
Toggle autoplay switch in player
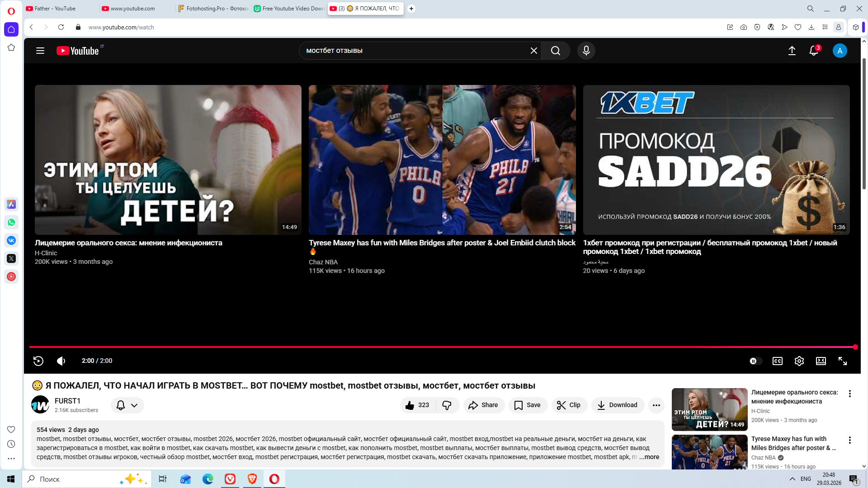755,361
